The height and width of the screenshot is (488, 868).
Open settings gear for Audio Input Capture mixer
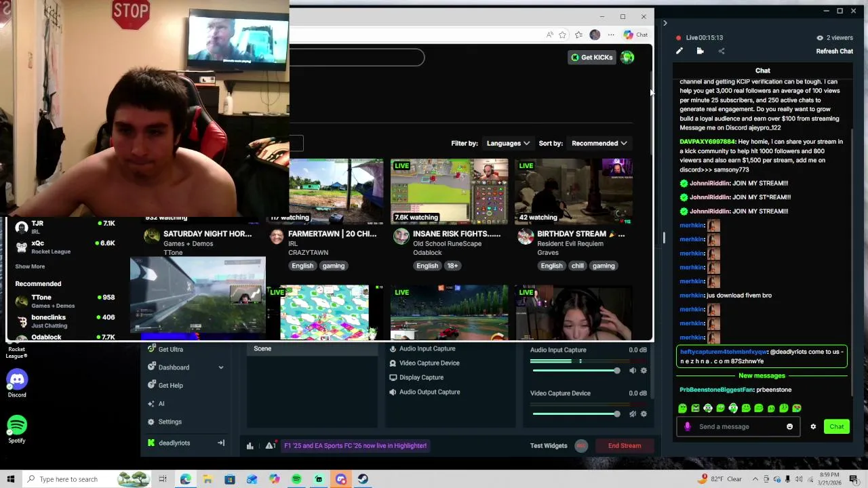[644, 371]
